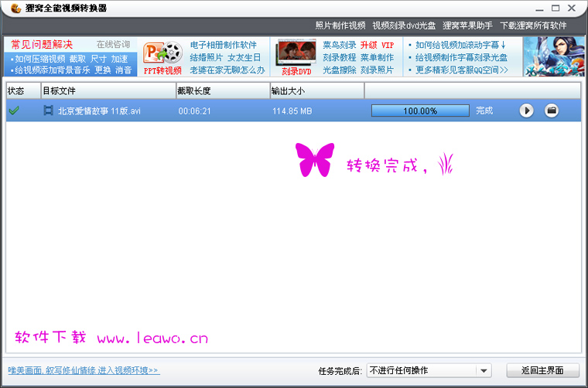588x388 pixels.
Task: Click 尺寸 in the help panel
Action: pos(98,59)
